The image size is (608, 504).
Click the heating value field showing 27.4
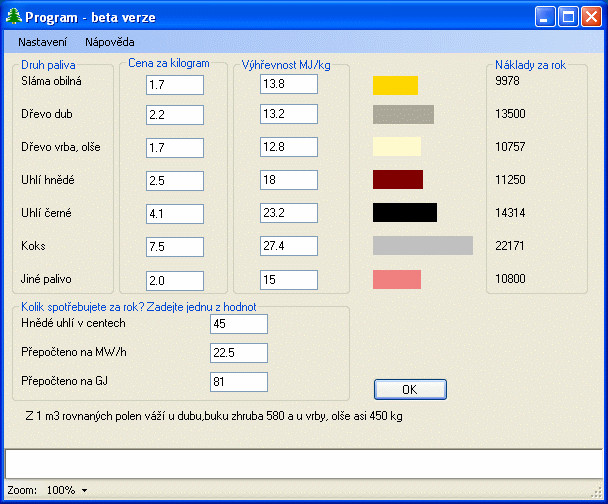coord(289,245)
